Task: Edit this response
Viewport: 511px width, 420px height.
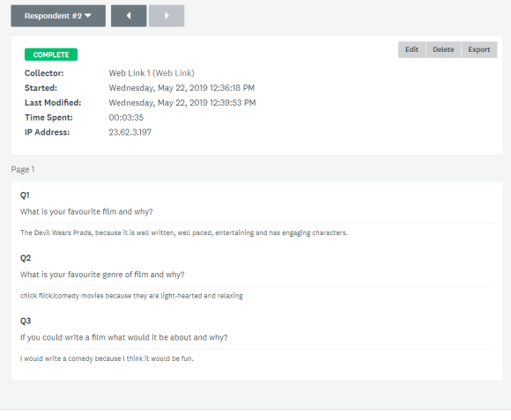Action: coord(411,49)
